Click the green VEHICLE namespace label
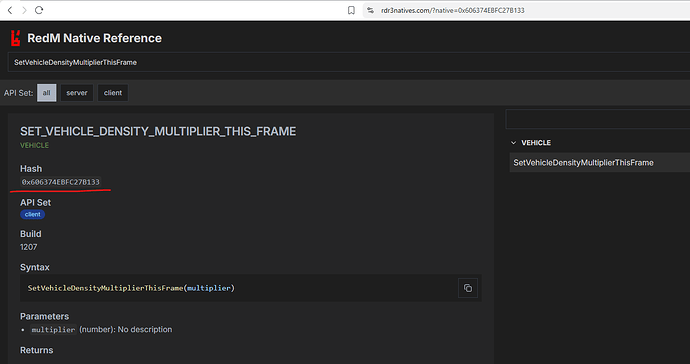 (34, 145)
